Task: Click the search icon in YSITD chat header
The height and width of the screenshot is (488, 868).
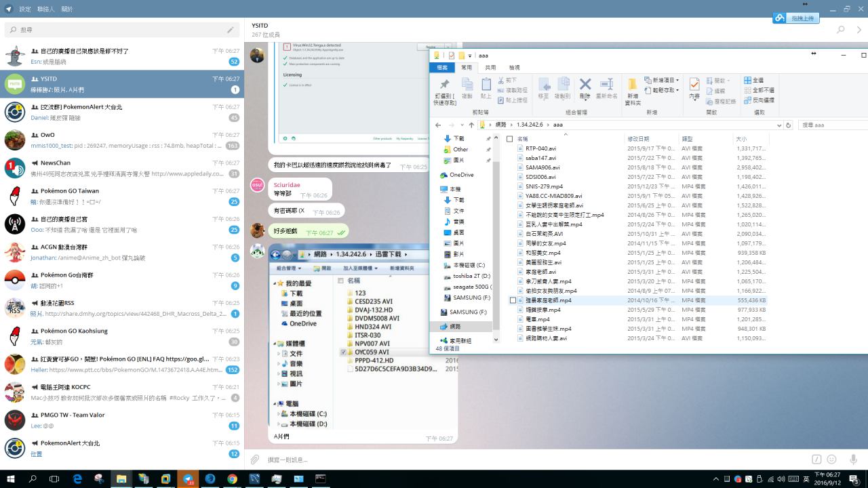Action: (x=840, y=30)
